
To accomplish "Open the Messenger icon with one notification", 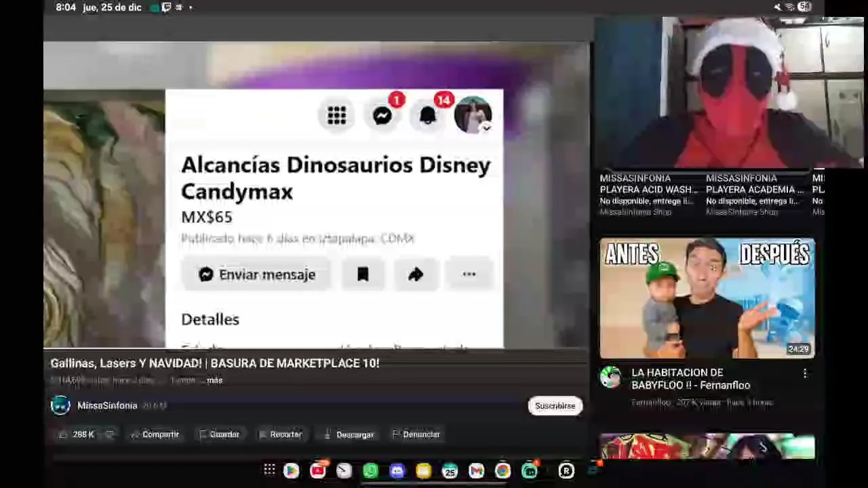I will coord(382,116).
